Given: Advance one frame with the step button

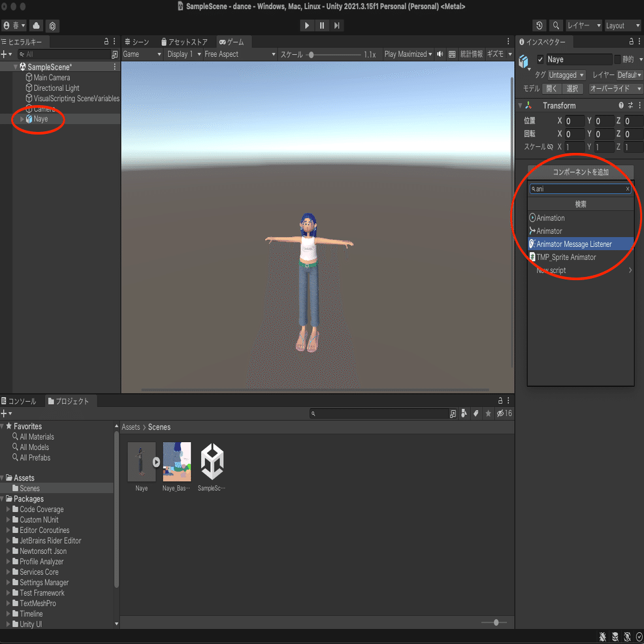Looking at the screenshot, I should (337, 25).
